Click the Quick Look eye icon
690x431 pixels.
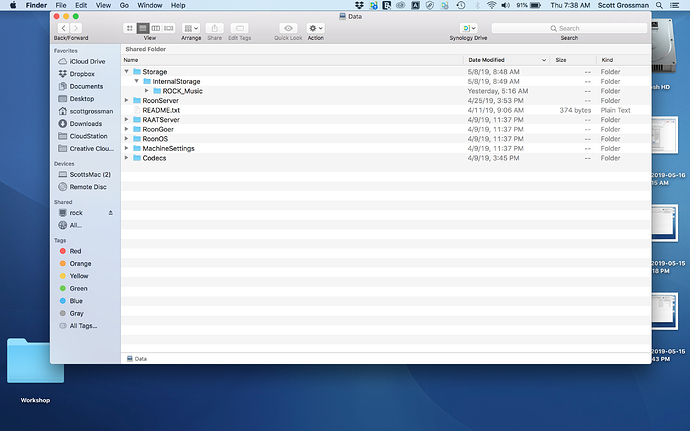288,28
